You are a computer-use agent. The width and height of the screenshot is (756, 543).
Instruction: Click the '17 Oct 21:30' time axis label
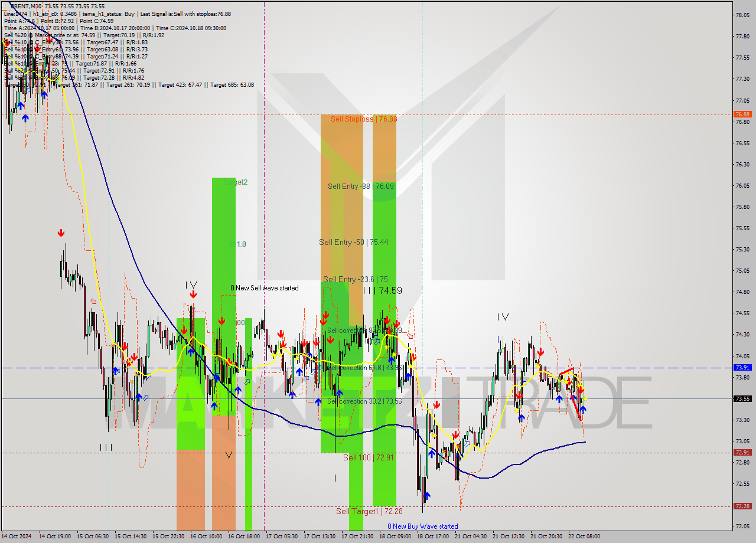coord(359,537)
